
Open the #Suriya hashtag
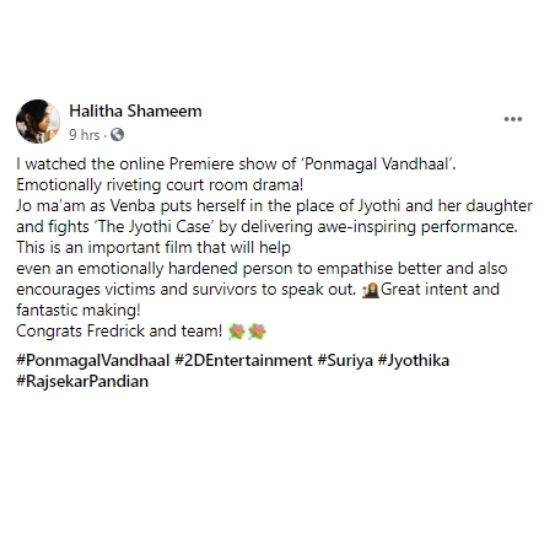[x=345, y=361]
